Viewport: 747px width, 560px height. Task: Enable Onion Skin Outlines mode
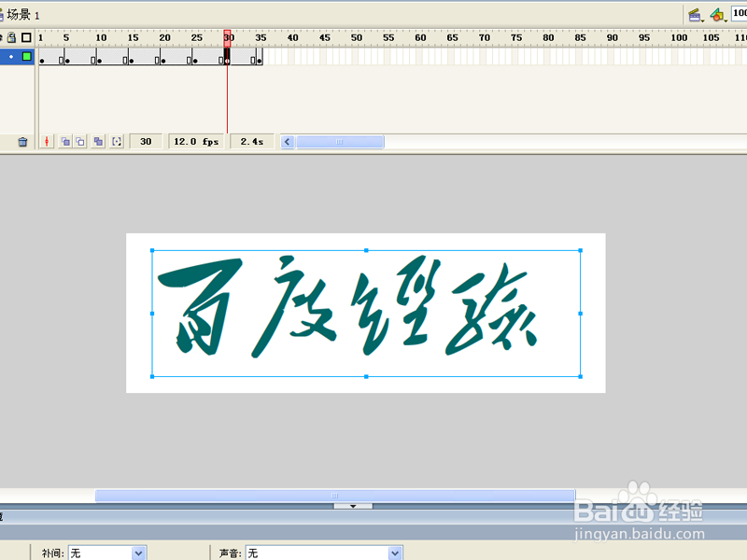[x=80, y=142]
